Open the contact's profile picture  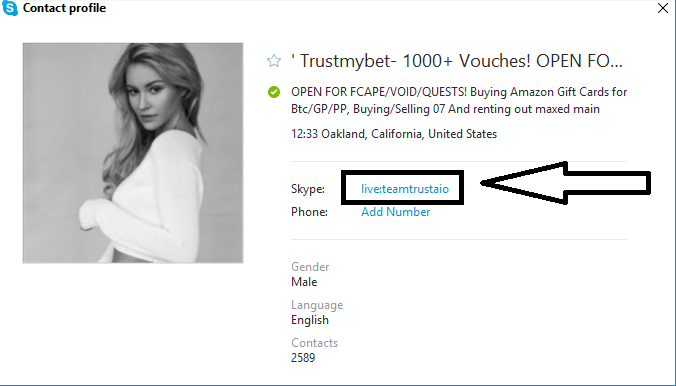[x=133, y=153]
